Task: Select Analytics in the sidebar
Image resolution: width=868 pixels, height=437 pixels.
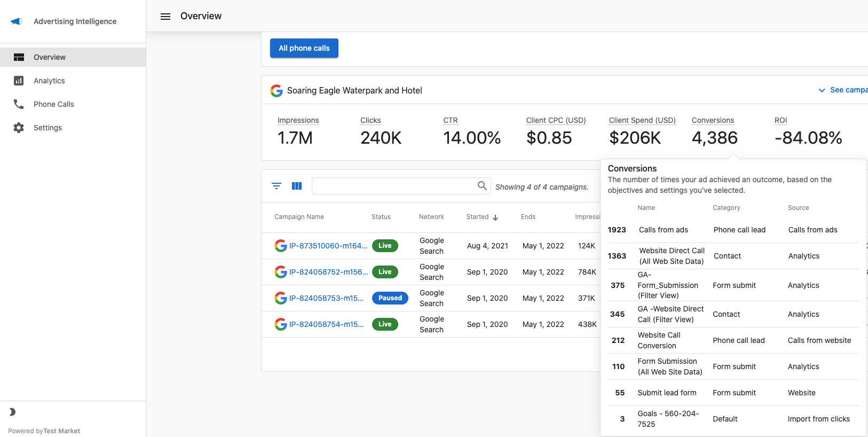Action: click(73, 81)
